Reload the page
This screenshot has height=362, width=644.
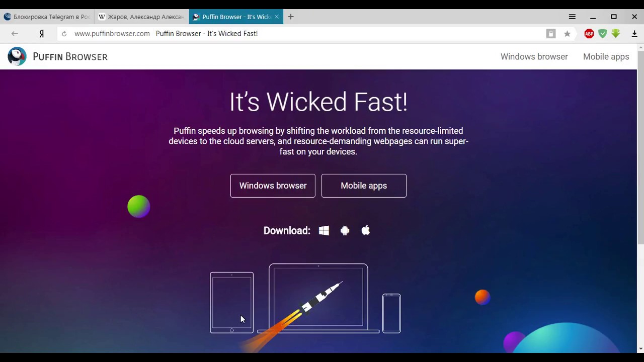tap(64, 34)
